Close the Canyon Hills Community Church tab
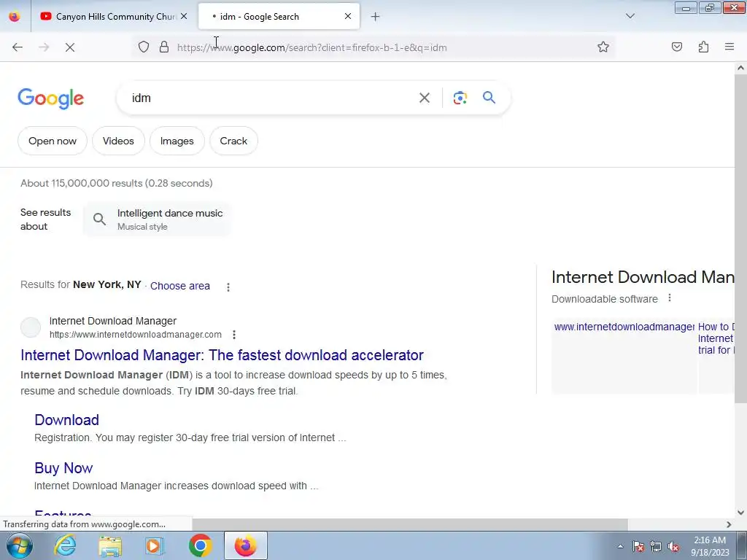The height and width of the screenshot is (560, 747). tap(184, 16)
